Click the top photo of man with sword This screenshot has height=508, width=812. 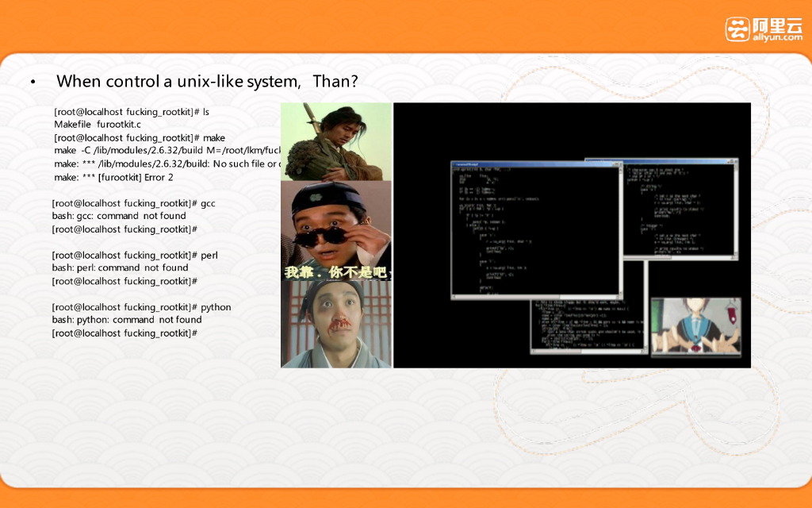click(336, 141)
